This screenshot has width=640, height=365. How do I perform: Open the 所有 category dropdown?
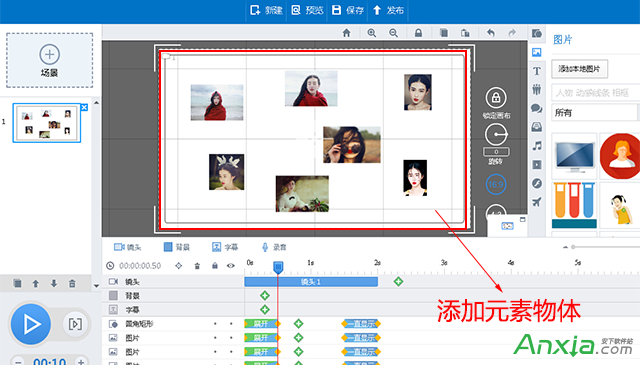(x=596, y=112)
